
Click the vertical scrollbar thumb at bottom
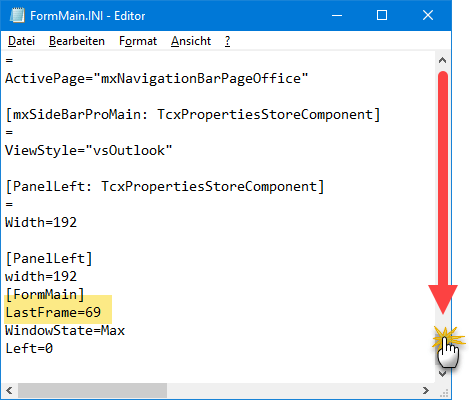[x=442, y=348]
